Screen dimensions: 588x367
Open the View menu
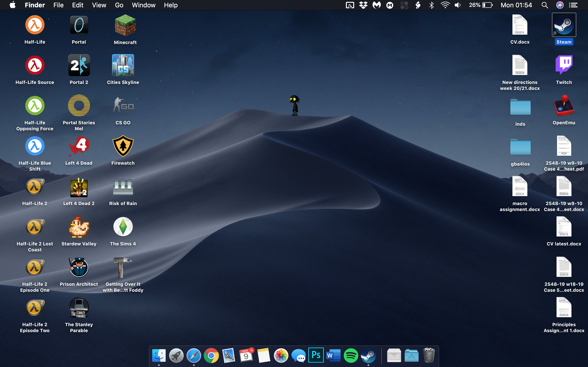coord(99,5)
